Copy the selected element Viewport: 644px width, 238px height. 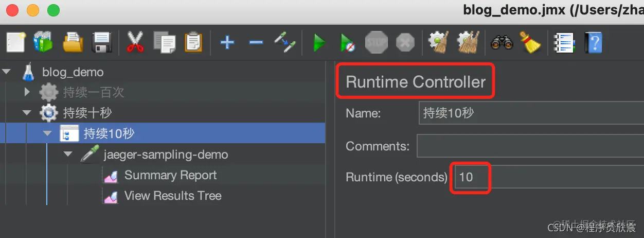(165, 42)
